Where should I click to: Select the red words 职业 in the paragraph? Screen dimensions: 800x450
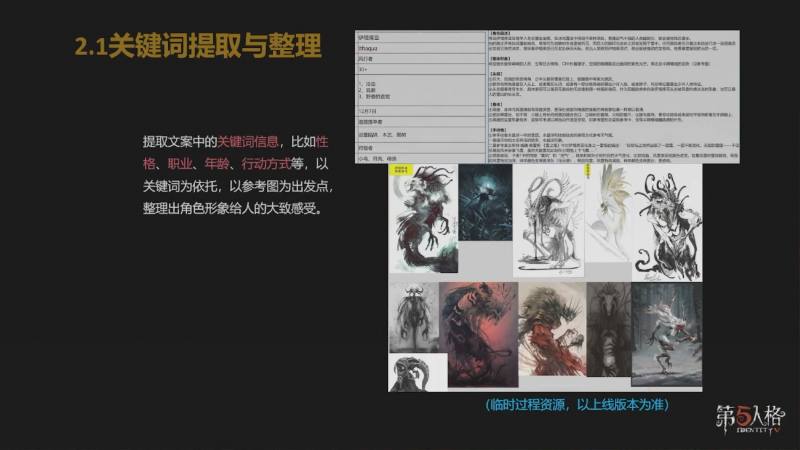point(180,164)
